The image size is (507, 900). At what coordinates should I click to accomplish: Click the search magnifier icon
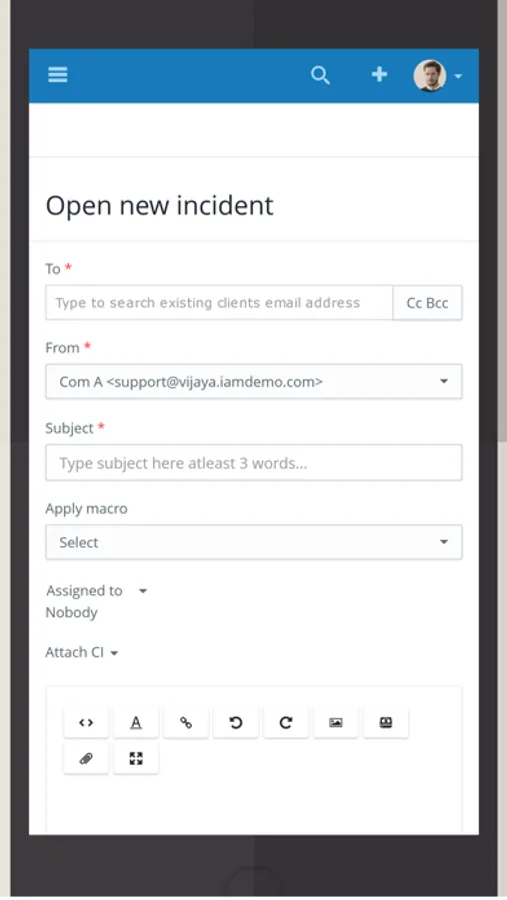[320, 75]
